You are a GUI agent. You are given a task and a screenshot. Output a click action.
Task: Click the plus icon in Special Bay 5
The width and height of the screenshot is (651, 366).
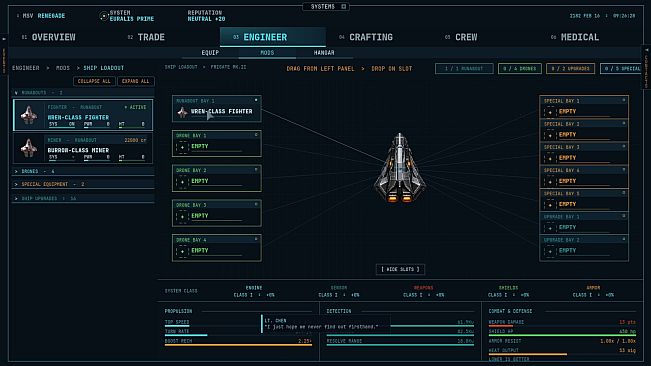point(550,205)
